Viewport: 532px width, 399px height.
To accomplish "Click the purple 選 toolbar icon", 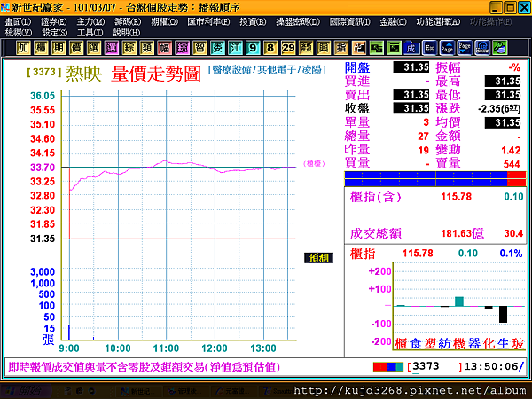I will click(x=112, y=48).
